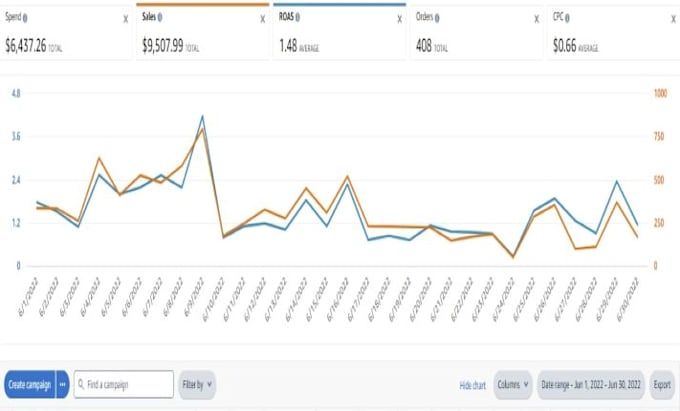Image resolution: width=680 pixels, height=411 pixels.
Task: Focus the Find a campaign search field
Action: [124, 384]
